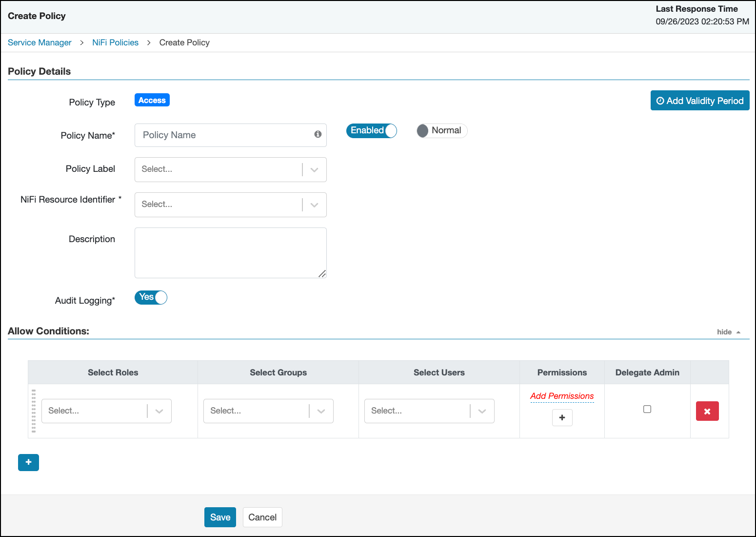The image size is (756, 537).
Task: Disable the Enabled policy toggle
Action: 371,130
